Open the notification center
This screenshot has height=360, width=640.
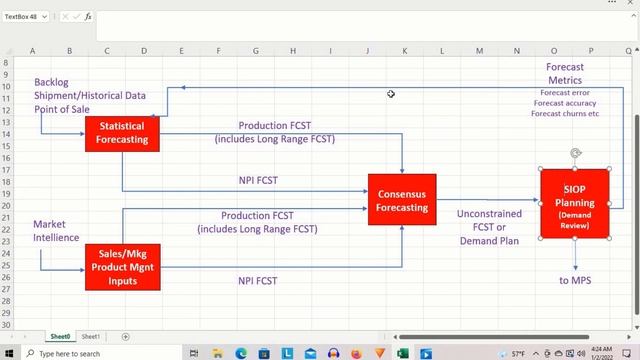coord(627,353)
